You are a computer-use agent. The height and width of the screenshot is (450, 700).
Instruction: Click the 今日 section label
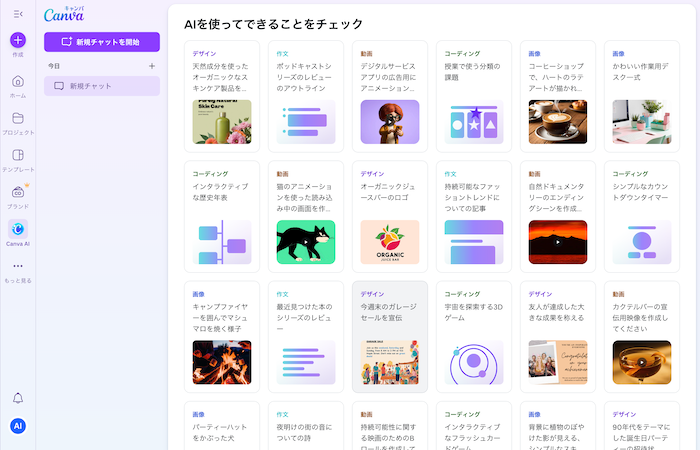pyautogui.click(x=54, y=66)
